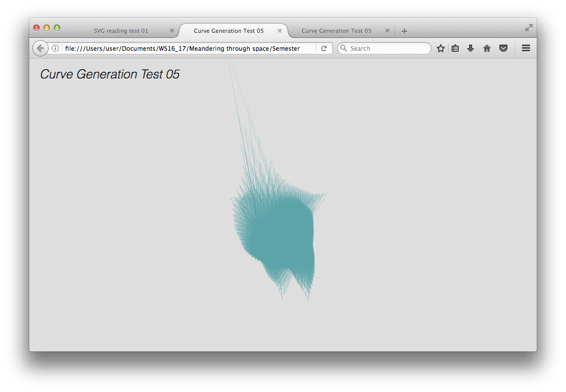This screenshot has width=566, height=392.
Task: Switch to the SVG reading test 01 tab
Action: pyautogui.click(x=121, y=31)
